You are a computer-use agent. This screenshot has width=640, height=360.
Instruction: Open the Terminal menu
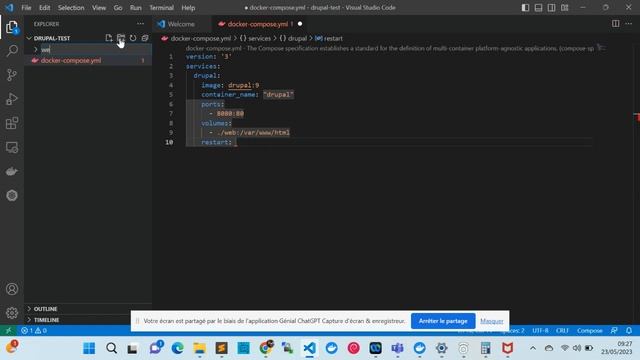(162, 8)
